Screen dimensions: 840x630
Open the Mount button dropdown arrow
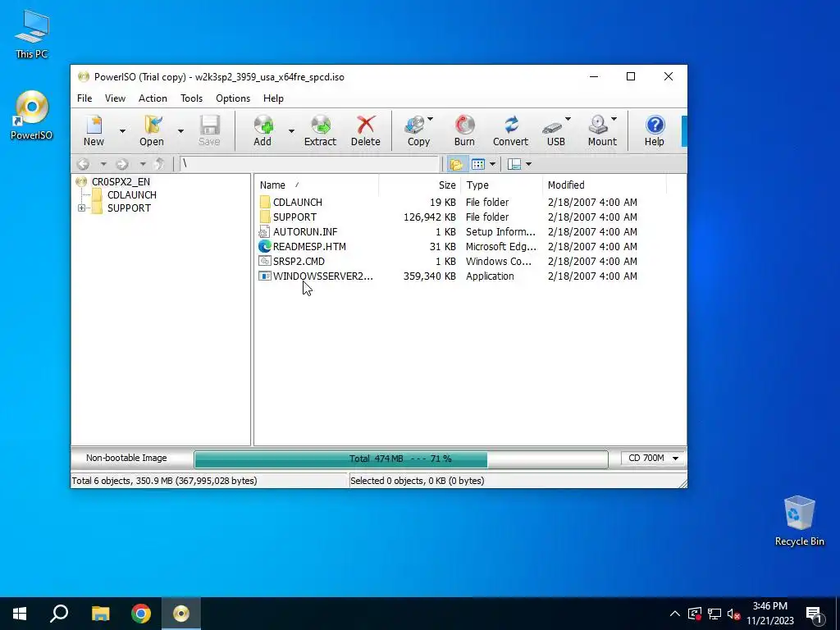point(614,119)
